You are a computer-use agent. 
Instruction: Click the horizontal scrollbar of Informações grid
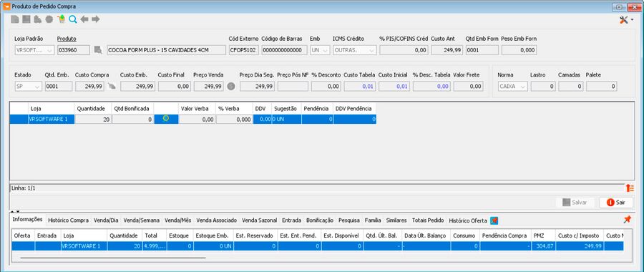tap(113, 258)
